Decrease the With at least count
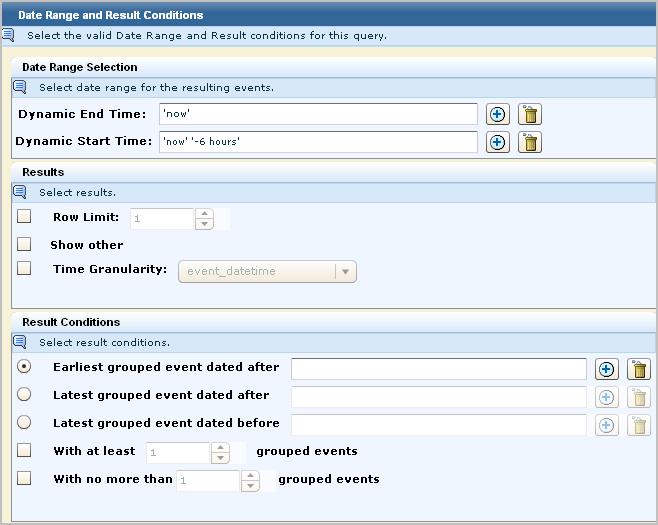The height and width of the screenshot is (525, 658). (x=220, y=458)
